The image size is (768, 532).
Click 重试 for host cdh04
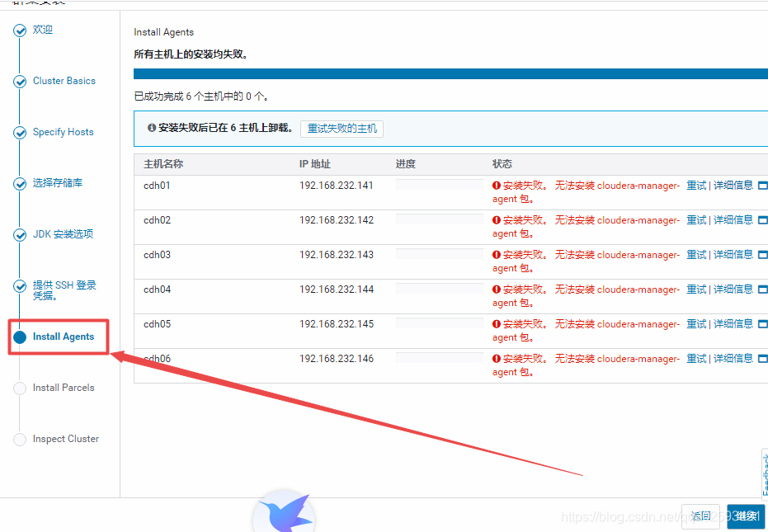696,289
